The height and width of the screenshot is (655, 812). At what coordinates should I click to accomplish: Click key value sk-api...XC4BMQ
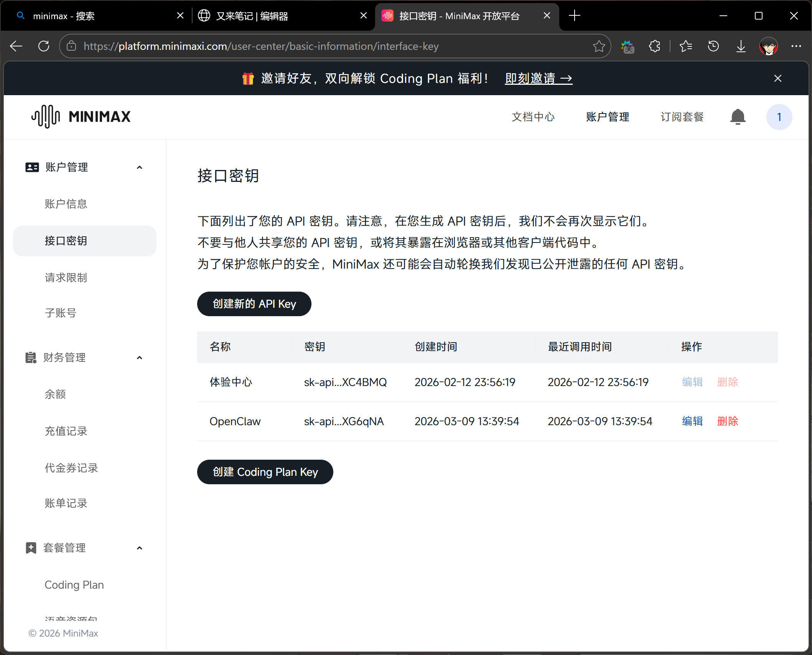[345, 382]
